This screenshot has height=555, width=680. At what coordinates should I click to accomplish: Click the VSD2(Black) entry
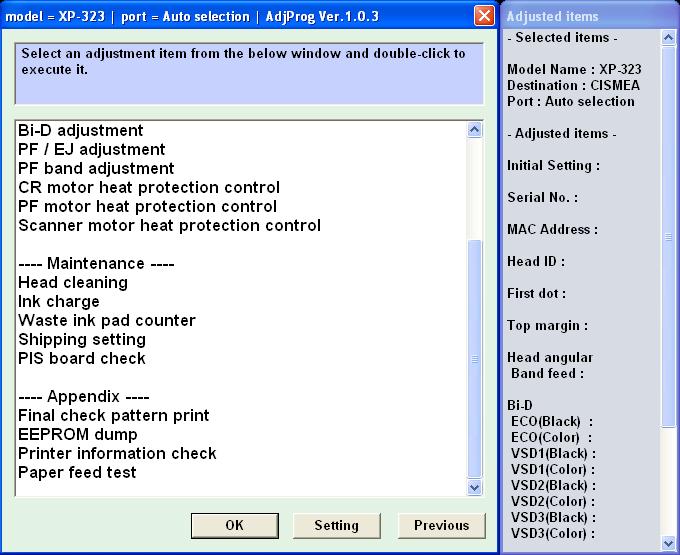pyautogui.click(x=553, y=486)
